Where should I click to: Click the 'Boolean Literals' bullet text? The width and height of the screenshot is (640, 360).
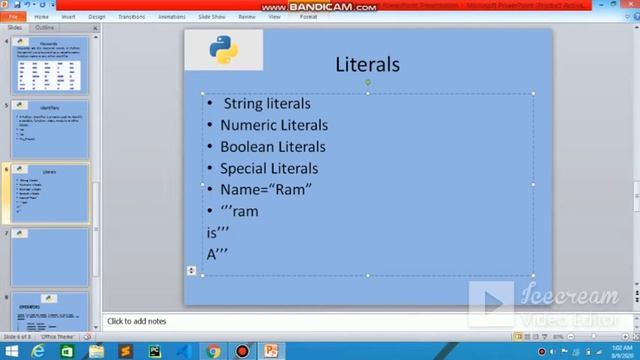(x=273, y=147)
